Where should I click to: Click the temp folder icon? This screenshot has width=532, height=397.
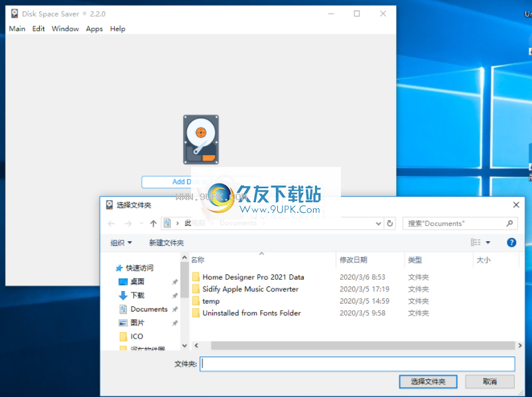pos(196,301)
